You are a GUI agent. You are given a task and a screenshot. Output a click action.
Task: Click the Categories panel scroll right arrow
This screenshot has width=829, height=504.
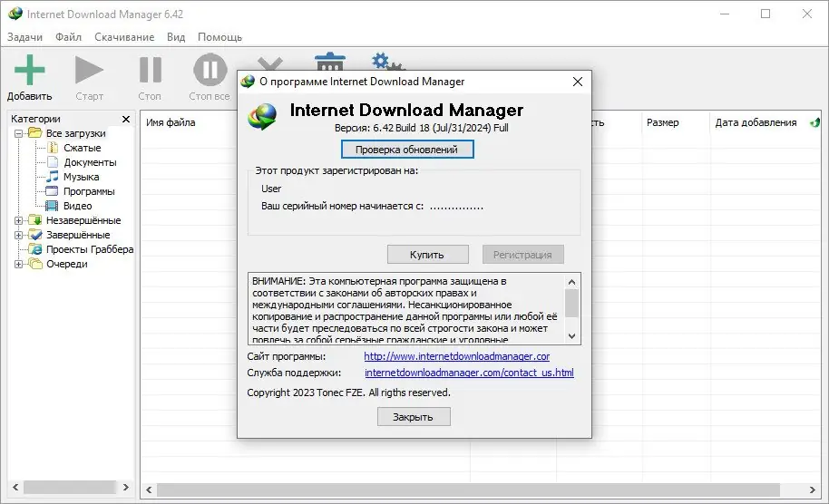(x=126, y=487)
